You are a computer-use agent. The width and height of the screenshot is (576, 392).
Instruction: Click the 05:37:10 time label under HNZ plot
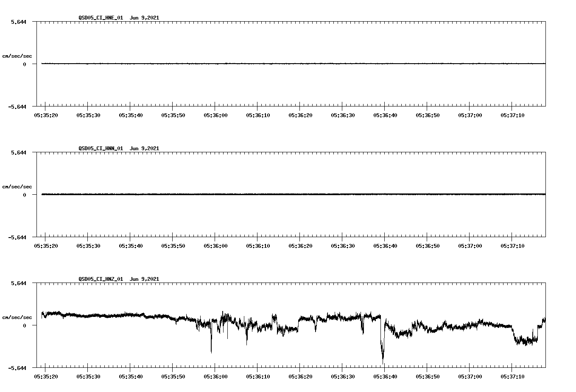click(512, 377)
